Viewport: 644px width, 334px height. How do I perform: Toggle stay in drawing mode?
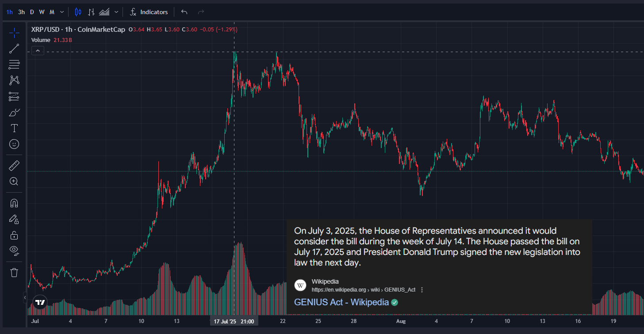pyautogui.click(x=14, y=219)
